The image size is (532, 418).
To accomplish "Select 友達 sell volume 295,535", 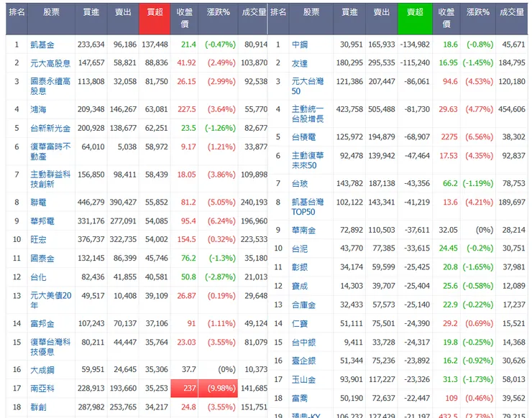I will click(382, 62).
